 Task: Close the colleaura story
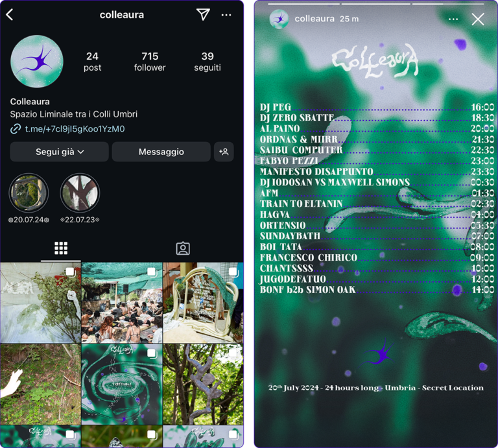pyautogui.click(x=478, y=19)
